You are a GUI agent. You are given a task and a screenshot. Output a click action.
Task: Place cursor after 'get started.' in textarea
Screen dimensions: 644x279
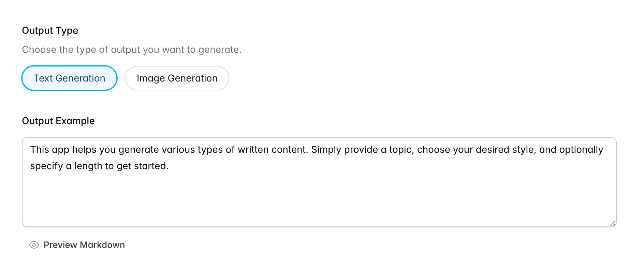tap(169, 166)
